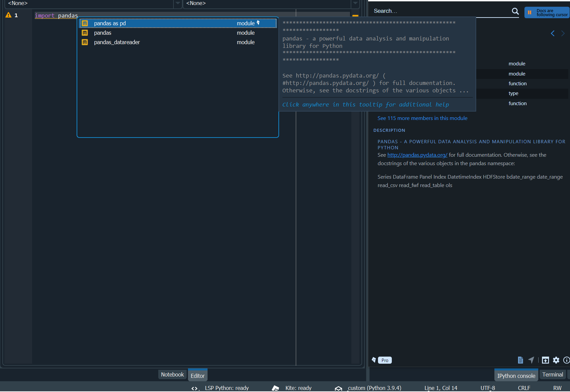Viewport: 570px width, 392px height.
Task: Open Kite documentation settings gear
Action: click(556, 360)
